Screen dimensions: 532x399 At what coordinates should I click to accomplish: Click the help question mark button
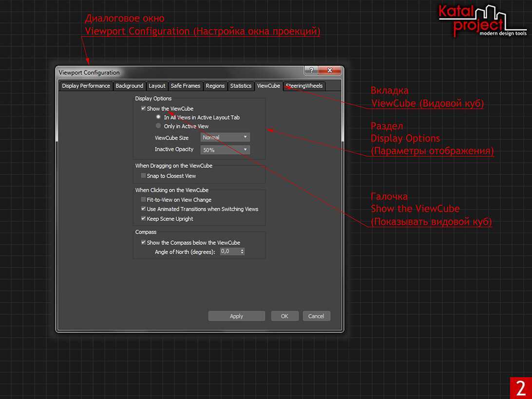pyautogui.click(x=311, y=71)
